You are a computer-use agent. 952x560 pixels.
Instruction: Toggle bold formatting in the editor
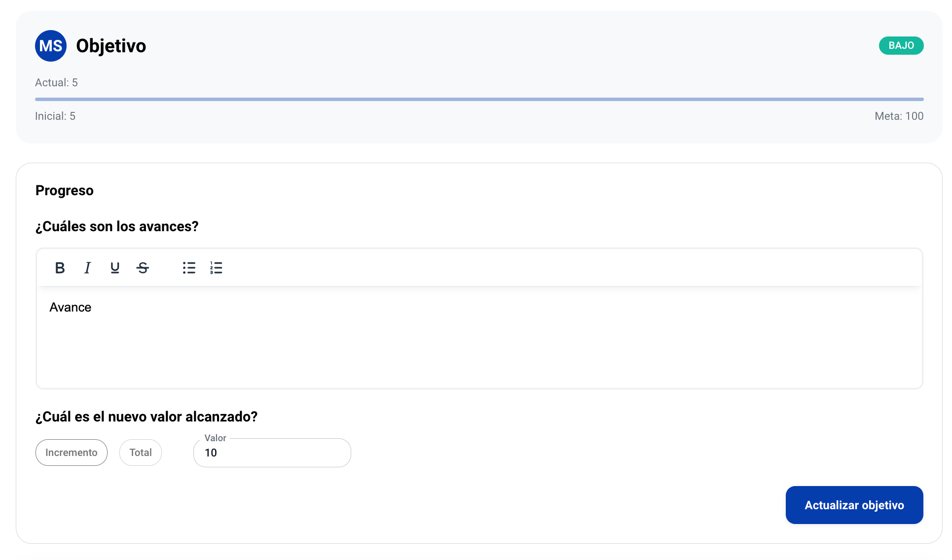[x=60, y=268]
